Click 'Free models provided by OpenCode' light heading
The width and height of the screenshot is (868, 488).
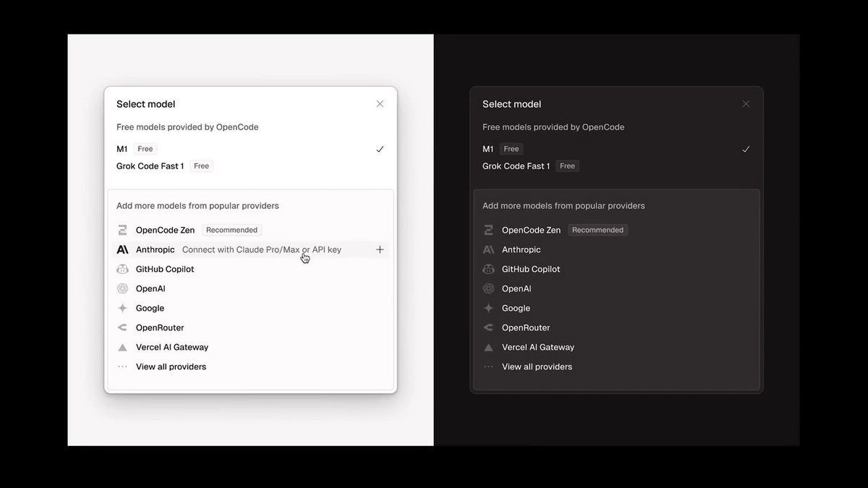point(187,127)
